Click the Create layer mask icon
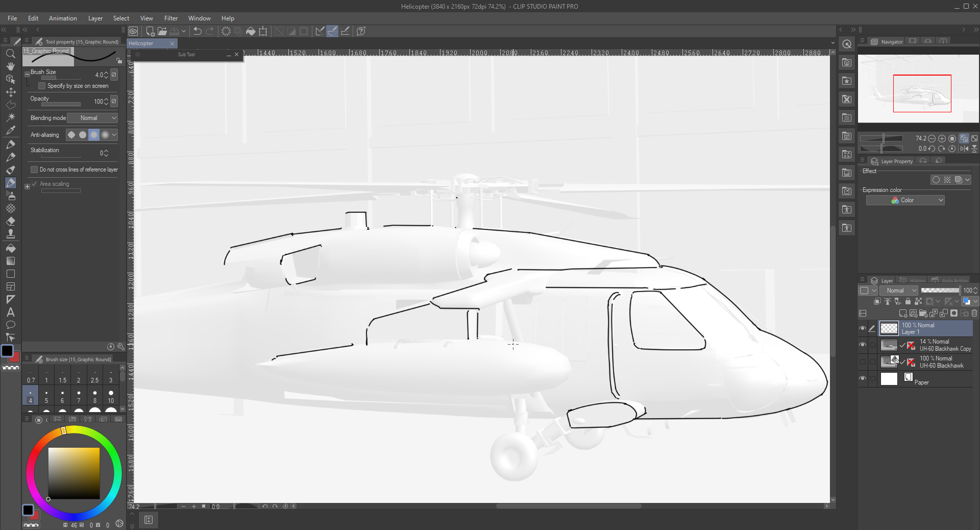 tap(954, 314)
